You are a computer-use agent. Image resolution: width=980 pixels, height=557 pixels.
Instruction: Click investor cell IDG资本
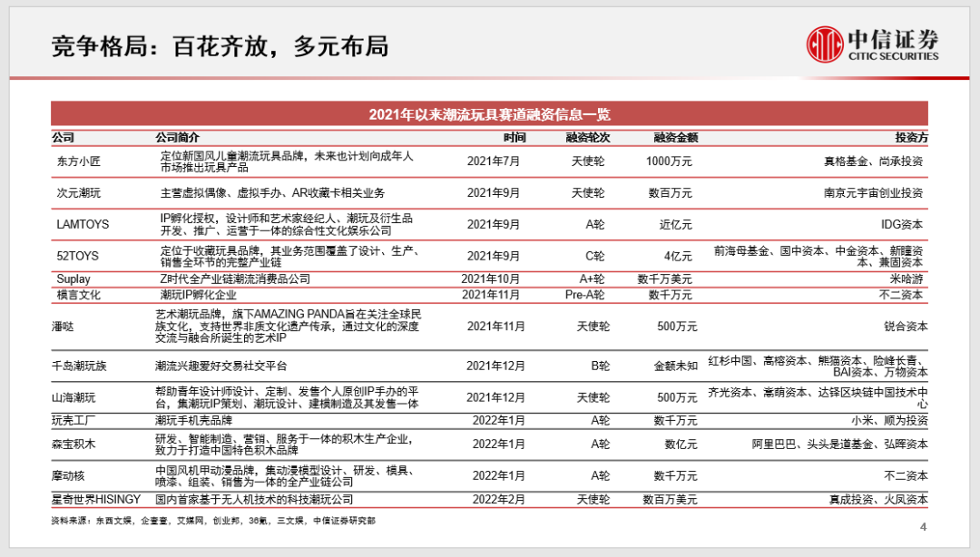click(902, 224)
